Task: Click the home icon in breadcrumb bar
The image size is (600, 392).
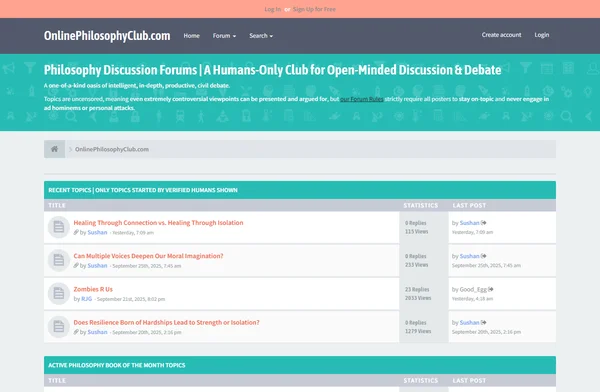Action: [54, 149]
